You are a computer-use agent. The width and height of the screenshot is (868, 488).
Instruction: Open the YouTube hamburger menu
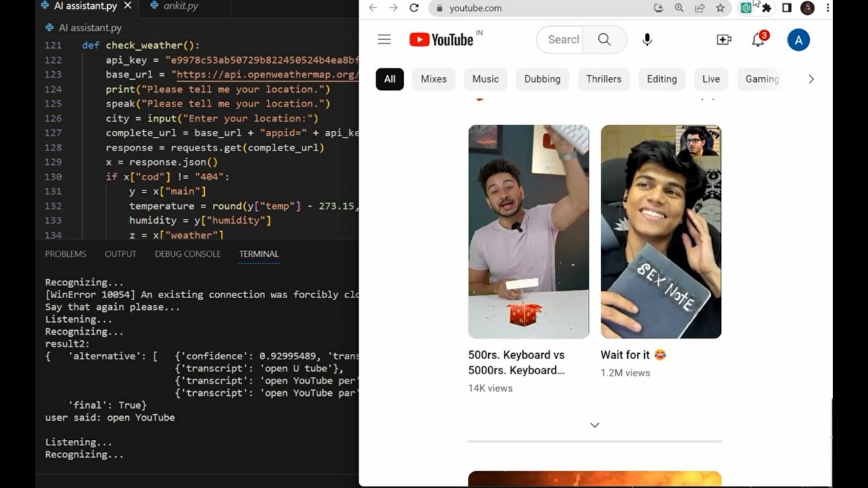click(x=384, y=39)
